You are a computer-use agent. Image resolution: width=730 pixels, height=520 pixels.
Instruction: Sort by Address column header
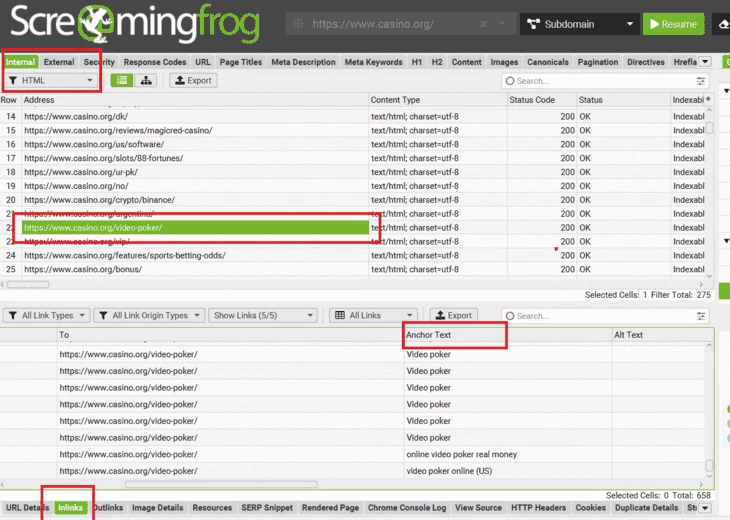[x=195, y=100]
